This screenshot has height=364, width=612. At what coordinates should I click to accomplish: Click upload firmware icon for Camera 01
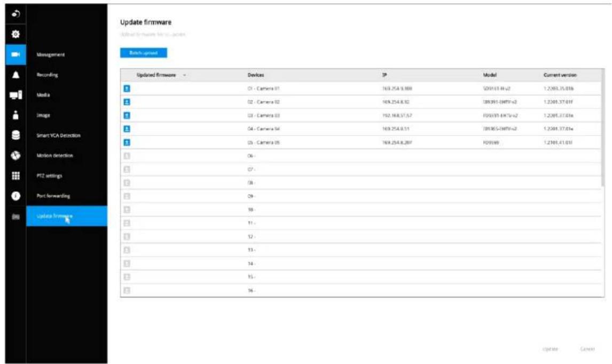click(x=127, y=89)
